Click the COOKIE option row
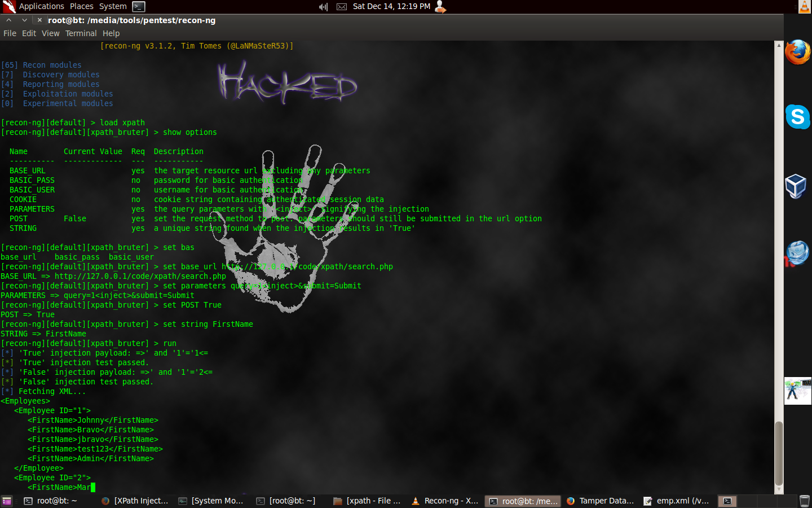The image size is (812, 508). pos(196,199)
